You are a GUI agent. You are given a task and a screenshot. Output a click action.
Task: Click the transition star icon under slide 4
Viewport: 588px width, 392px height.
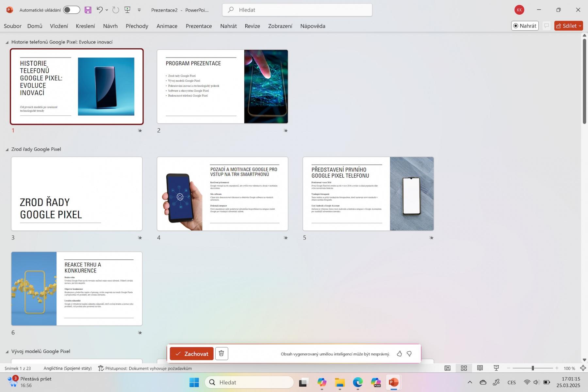pos(286,237)
